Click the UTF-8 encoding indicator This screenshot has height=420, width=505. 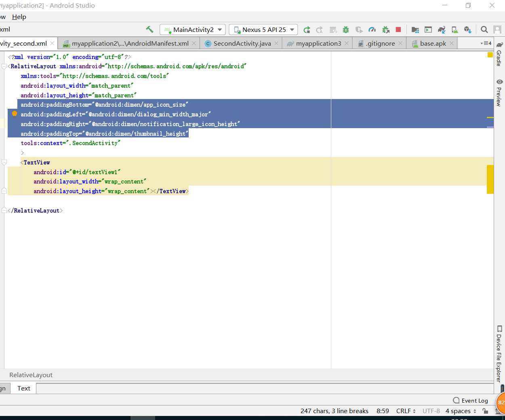[x=431, y=411]
